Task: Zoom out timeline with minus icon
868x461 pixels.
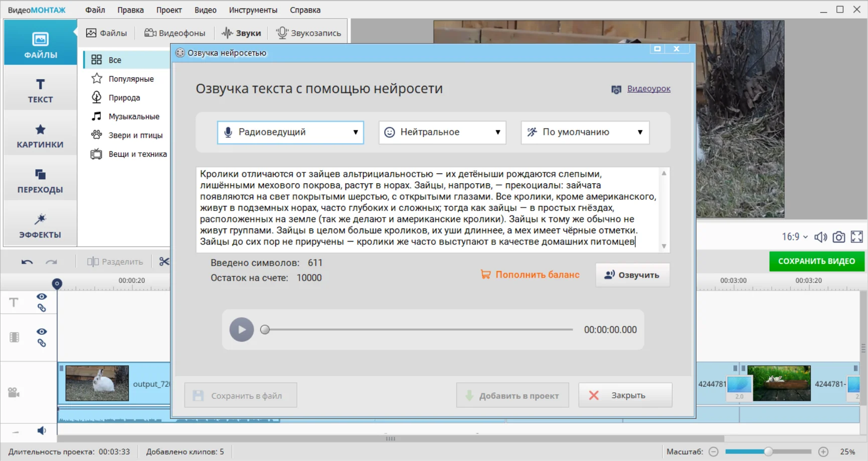Action: pos(714,451)
